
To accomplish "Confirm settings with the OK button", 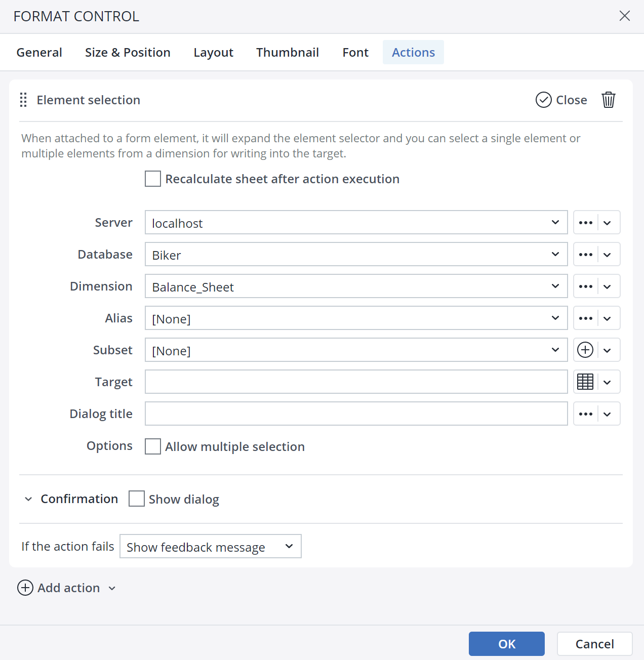I will pyautogui.click(x=506, y=643).
